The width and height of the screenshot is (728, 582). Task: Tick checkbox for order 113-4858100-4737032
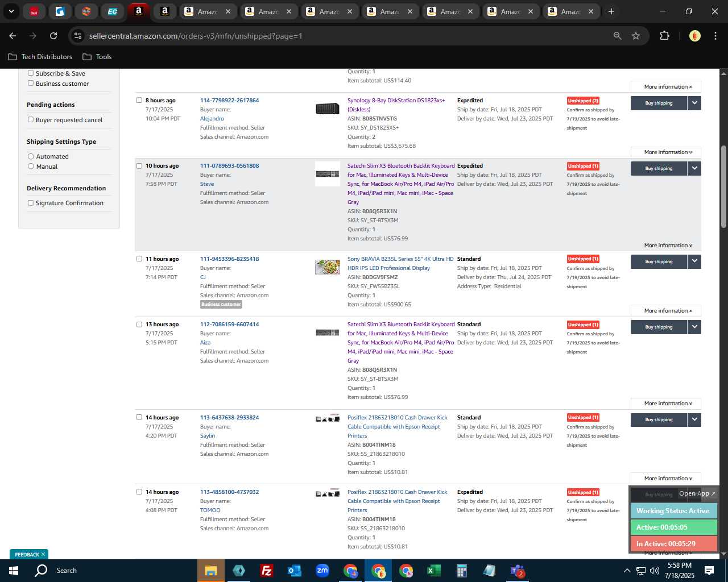139,492
